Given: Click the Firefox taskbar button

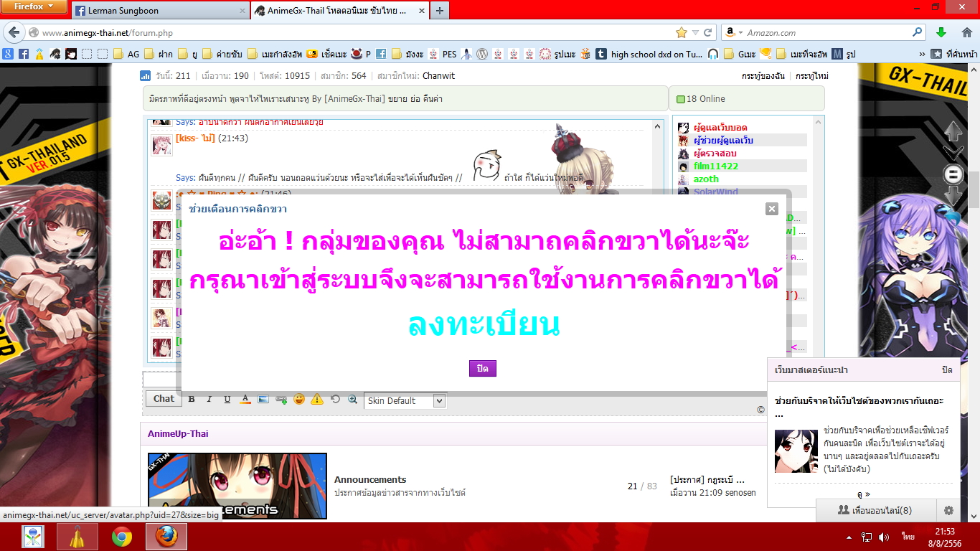Looking at the screenshot, I should coord(166,537).
